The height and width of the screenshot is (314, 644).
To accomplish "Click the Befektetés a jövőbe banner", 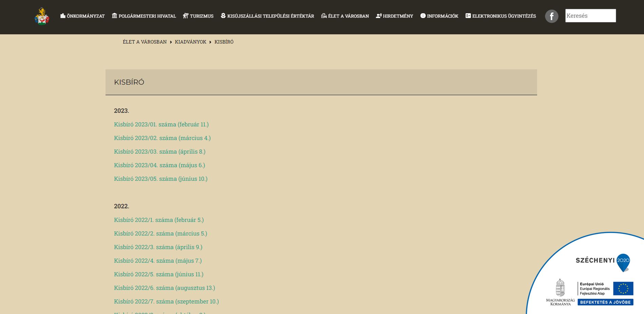I will coord(605,302).
